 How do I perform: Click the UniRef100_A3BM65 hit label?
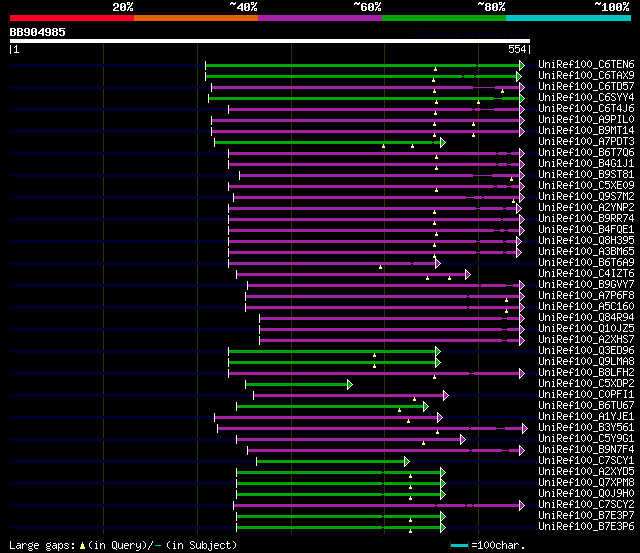click(586, 252)
